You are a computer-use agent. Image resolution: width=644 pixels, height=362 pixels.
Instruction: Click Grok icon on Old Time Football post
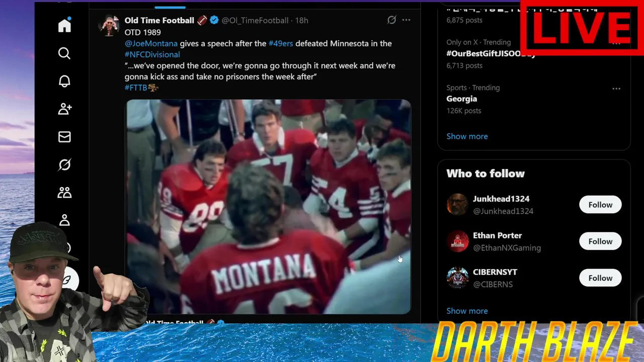[x=391, y=20]
